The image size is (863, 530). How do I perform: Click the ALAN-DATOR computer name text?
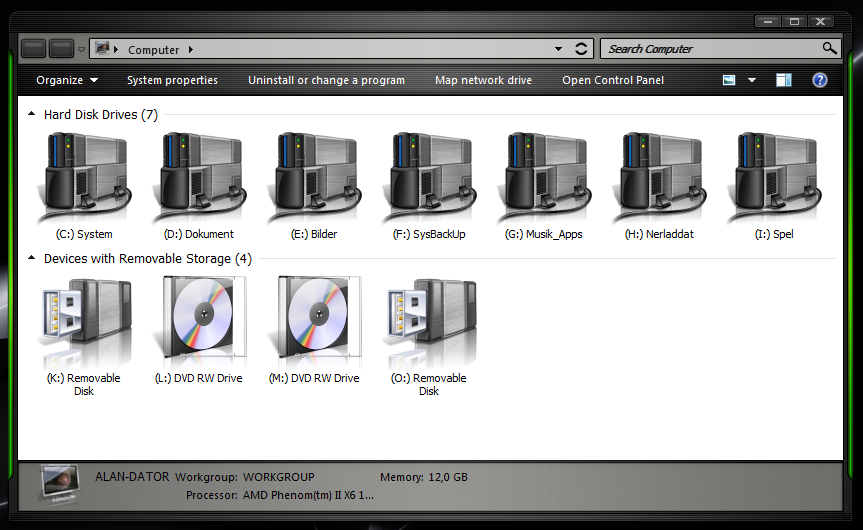tap(132, 477)
